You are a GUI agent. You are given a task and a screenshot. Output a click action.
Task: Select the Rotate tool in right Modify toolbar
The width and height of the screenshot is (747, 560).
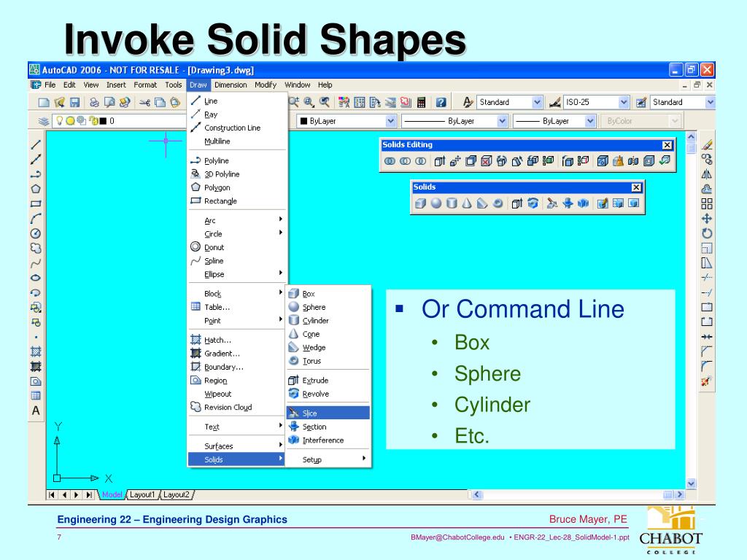(x=707, y=233)
